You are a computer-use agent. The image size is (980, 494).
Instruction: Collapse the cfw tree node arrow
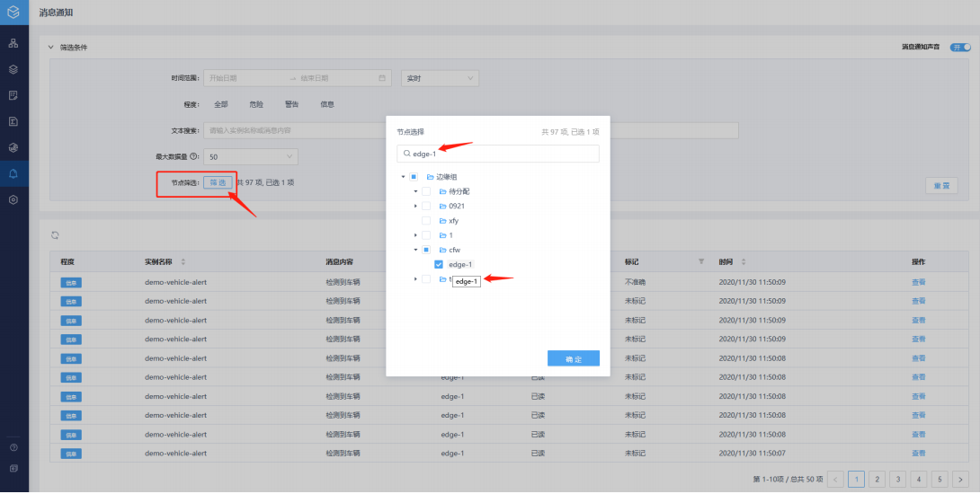click(x=415, y=250)
